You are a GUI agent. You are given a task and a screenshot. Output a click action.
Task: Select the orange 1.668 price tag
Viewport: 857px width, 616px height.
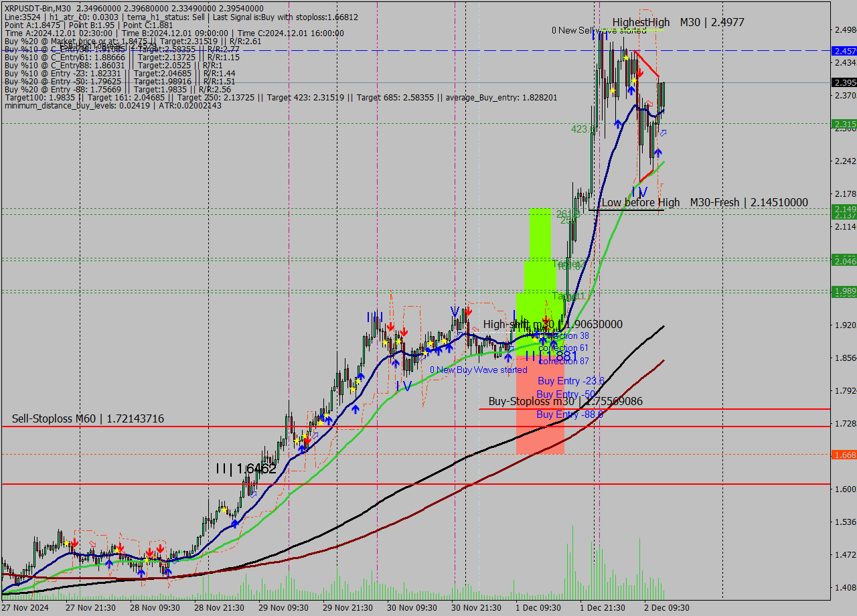[844, 455]
